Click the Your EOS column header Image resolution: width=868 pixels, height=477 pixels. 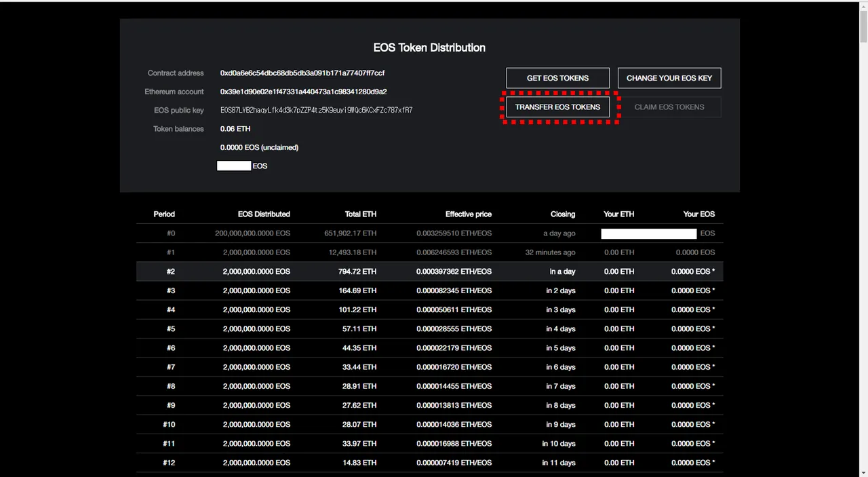[x=699, y=214]
